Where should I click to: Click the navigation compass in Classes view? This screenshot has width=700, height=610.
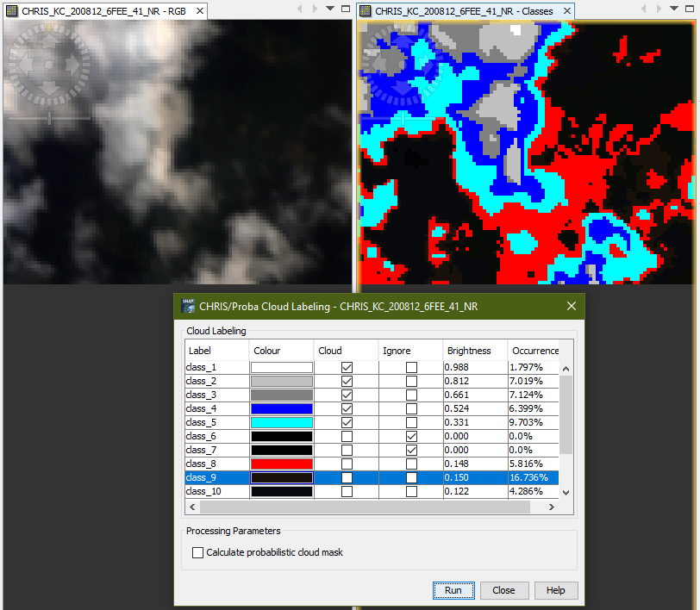(403, 65)
